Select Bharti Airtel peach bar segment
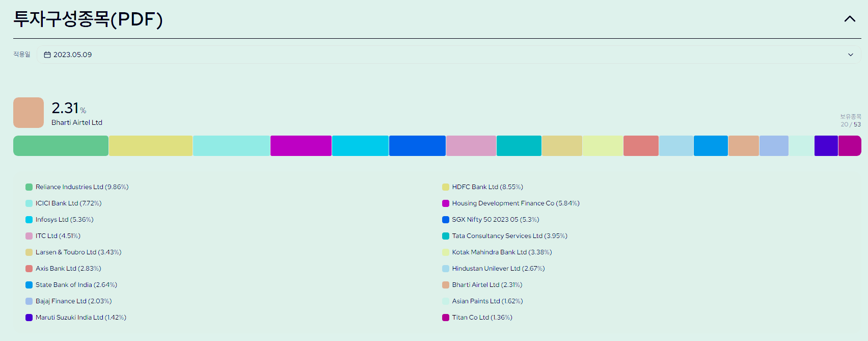Viewport: 868px width, 341px height. 744,146
